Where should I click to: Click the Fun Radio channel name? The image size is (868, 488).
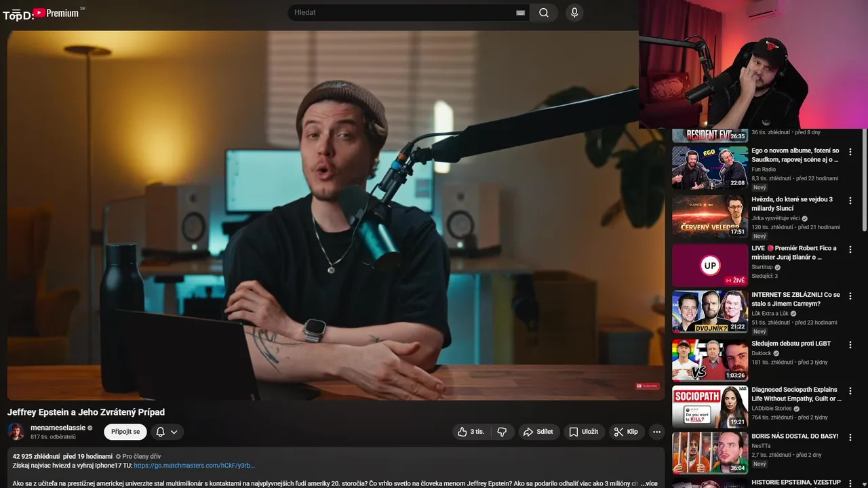(764, 169)
